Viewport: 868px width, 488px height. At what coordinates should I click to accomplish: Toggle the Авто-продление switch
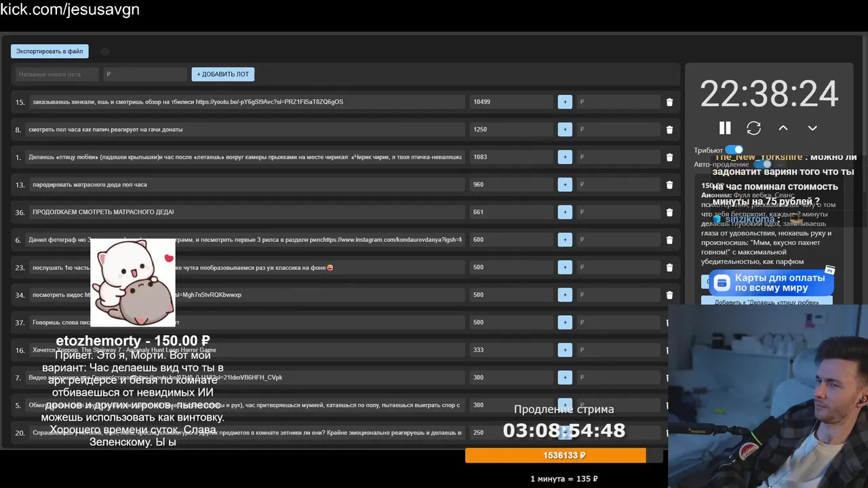[x=763, y=164]
